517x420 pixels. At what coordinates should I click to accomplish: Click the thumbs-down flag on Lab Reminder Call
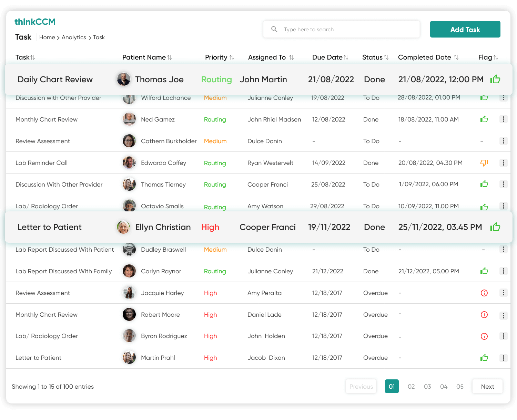pyautogui.click(x=484, y=163)
